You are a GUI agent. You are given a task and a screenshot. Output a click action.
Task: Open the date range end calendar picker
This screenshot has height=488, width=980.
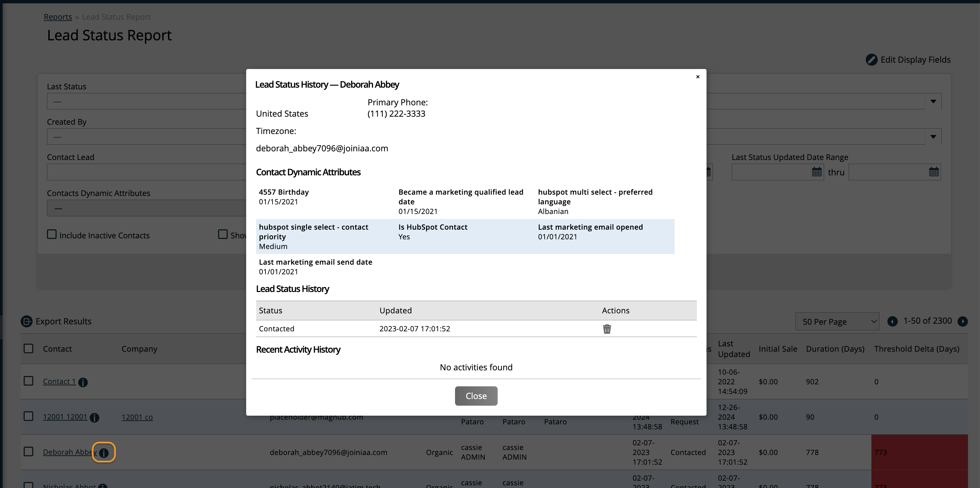click(x=934, y=172)
